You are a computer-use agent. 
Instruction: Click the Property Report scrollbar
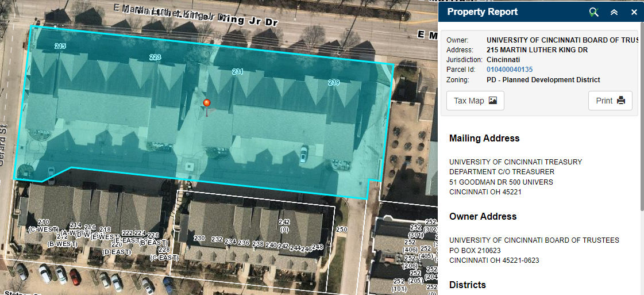641,117
